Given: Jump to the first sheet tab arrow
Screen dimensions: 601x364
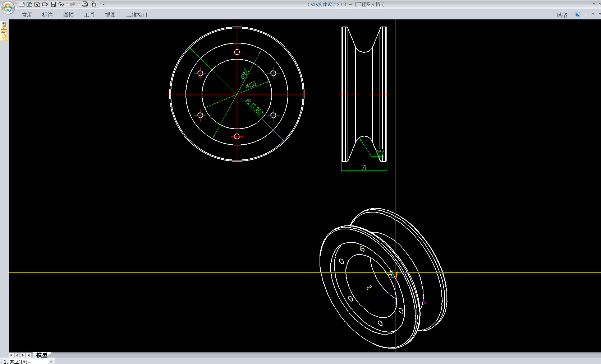Looking at the screenshot, I should pyautogui.click(x=12, y=355).
